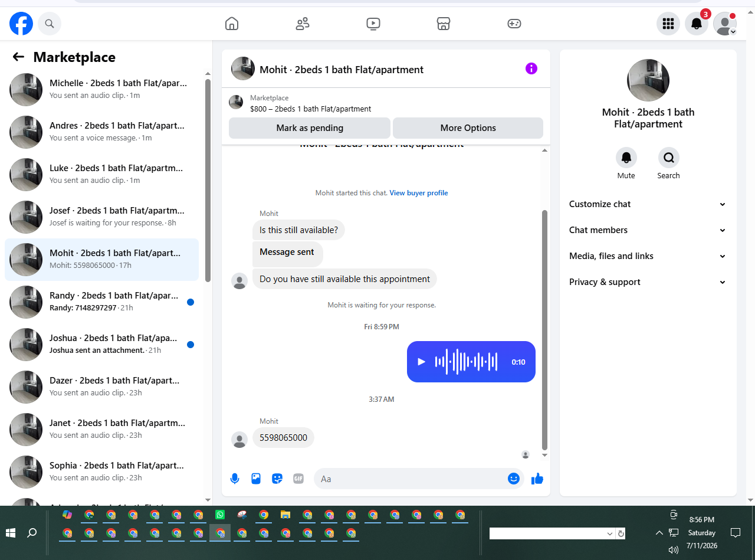Click the large listing photo in the right panel
This screenshot has height=560, width=755.
pos(648,80)
